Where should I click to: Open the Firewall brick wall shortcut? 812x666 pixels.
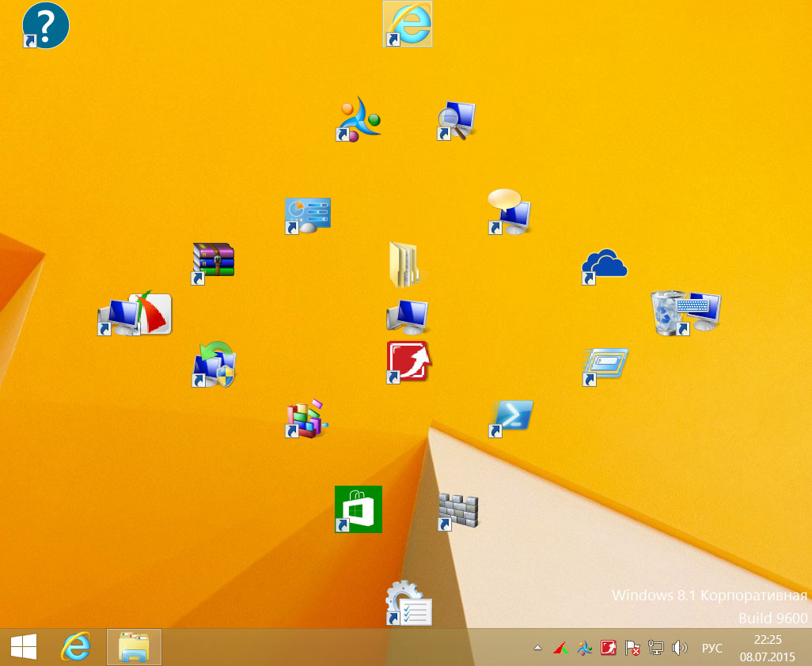[457, 512]
